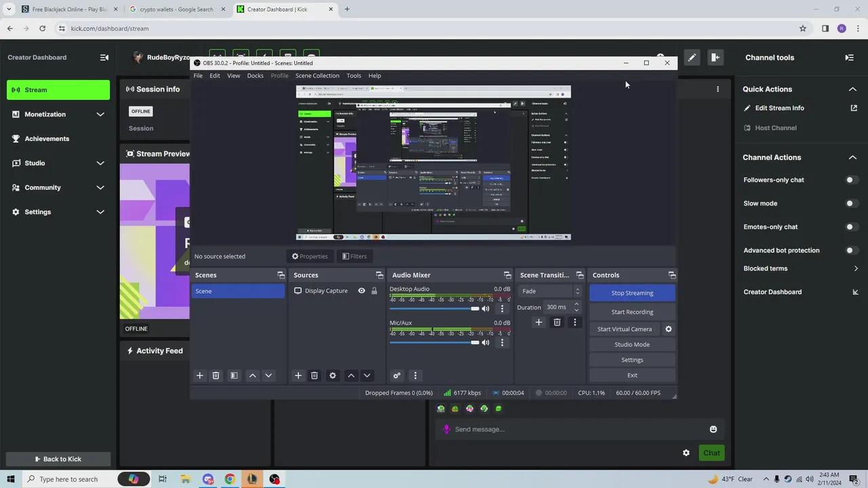The width and height of the screenshot is (868, 488).
Task: Move the source down in the Sources dock
Action: (367, 375)
